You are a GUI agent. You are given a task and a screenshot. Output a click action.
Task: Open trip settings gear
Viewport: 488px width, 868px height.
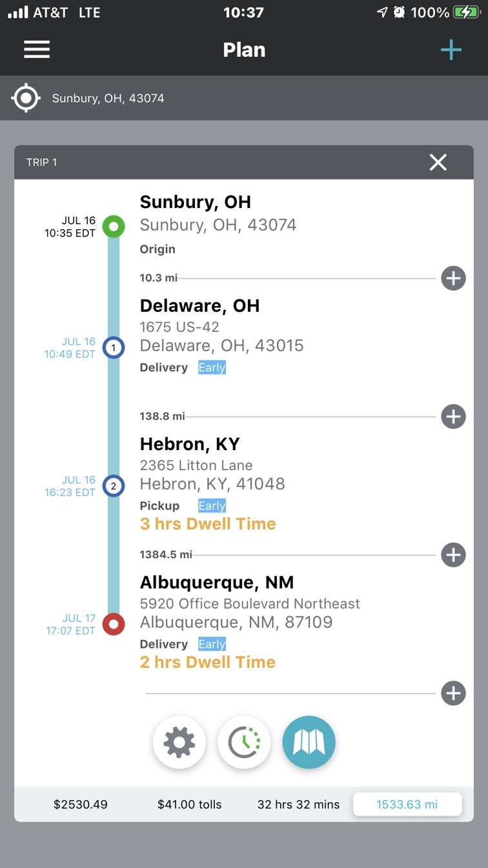click(x=179, y=743)
